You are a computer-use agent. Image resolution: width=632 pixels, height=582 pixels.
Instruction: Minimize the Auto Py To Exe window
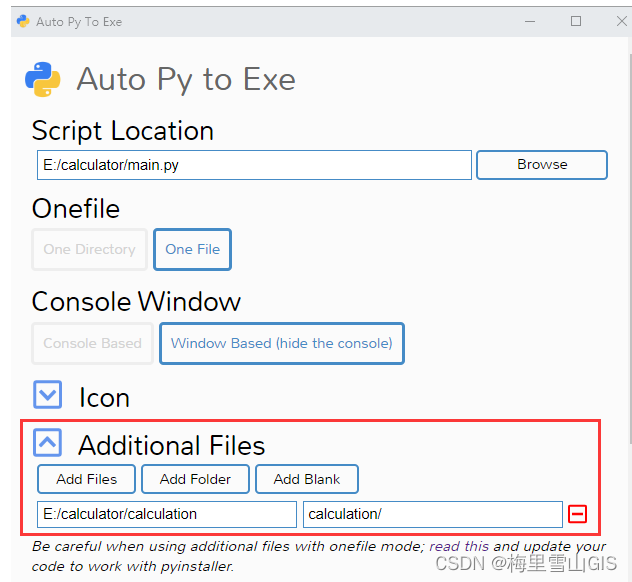(530, 21)
